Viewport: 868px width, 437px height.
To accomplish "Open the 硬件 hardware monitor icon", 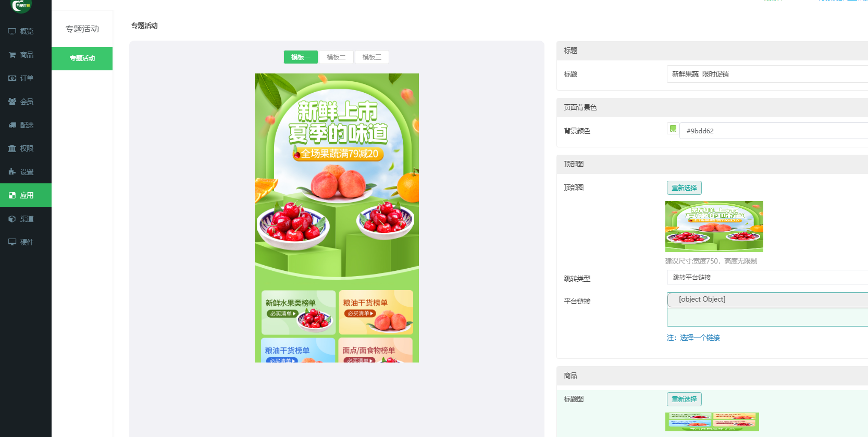I will pyautogui.click(x=12, y=242).
